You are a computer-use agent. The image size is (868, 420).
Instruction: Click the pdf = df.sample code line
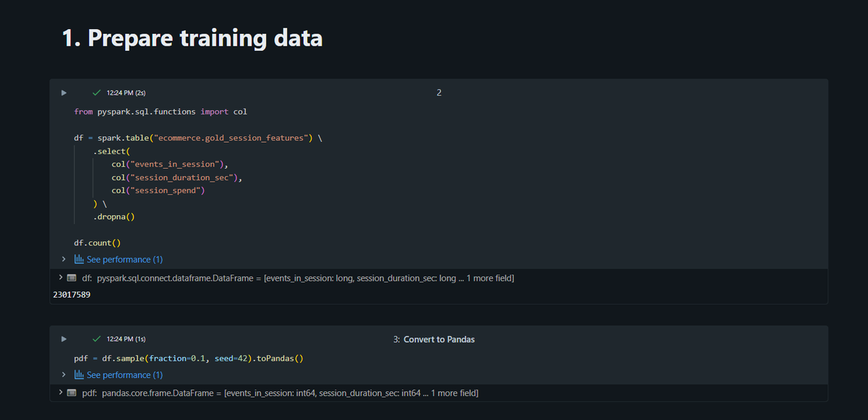point(189,358)
